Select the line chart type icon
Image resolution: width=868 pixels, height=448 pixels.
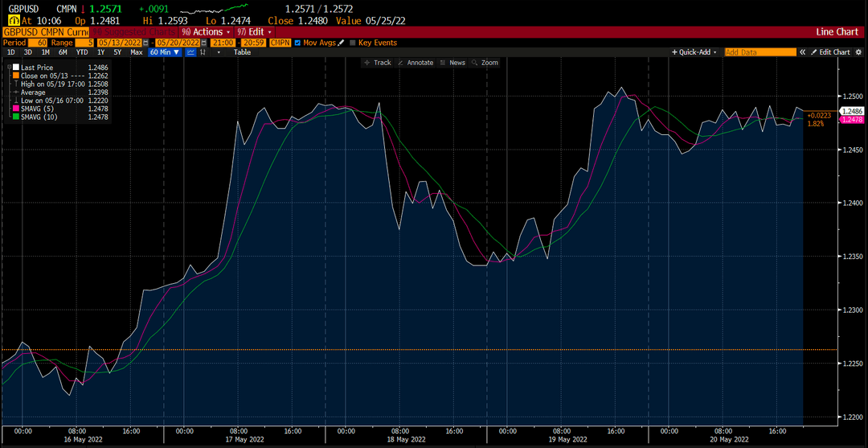point(190,52)
